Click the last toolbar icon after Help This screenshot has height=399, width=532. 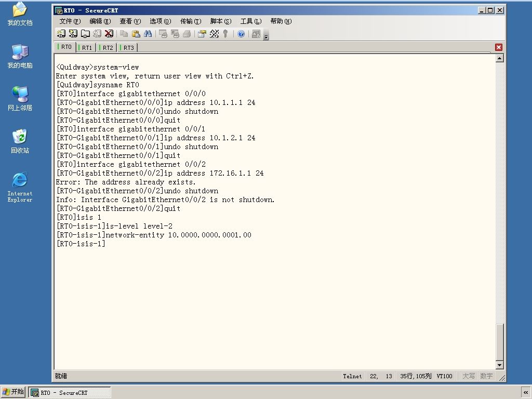coord(256,34)
